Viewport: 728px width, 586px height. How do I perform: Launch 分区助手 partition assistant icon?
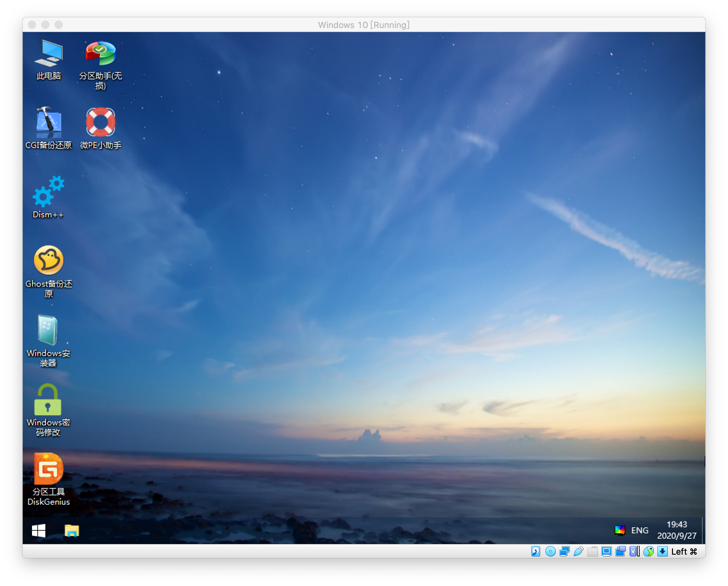(x=100, y=54)
